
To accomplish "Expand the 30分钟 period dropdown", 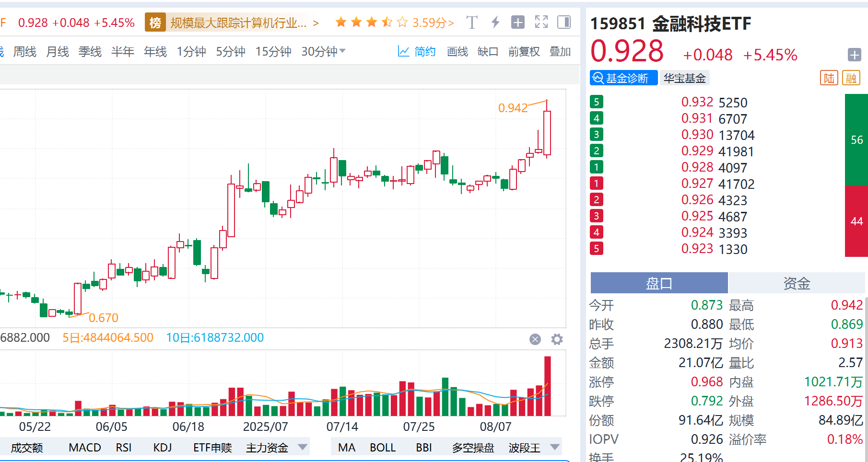I will click(342, 51).
